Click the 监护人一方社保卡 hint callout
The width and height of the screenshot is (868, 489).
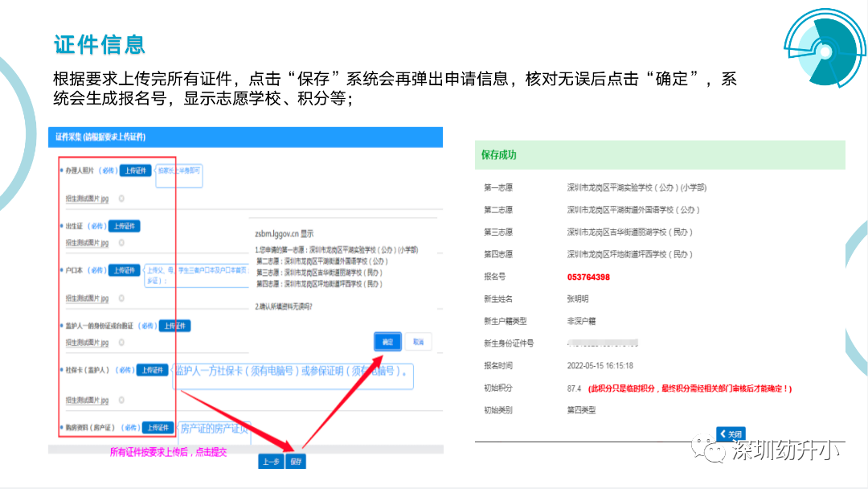[x=293, y=376]
